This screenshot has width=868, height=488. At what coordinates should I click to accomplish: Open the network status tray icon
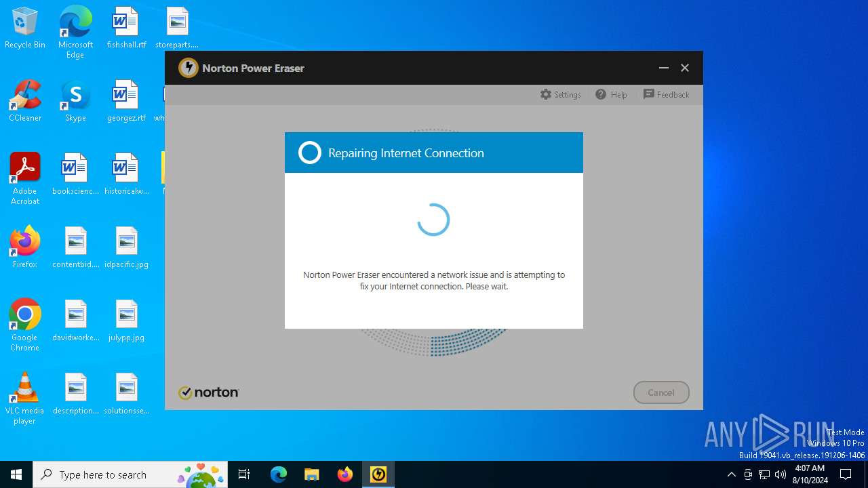[764, 474]
